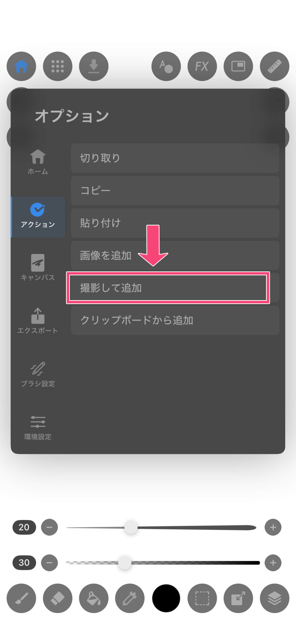Choose 画像を追加 from action list
The height and width of the screenshot is (644, 296).
175,255
